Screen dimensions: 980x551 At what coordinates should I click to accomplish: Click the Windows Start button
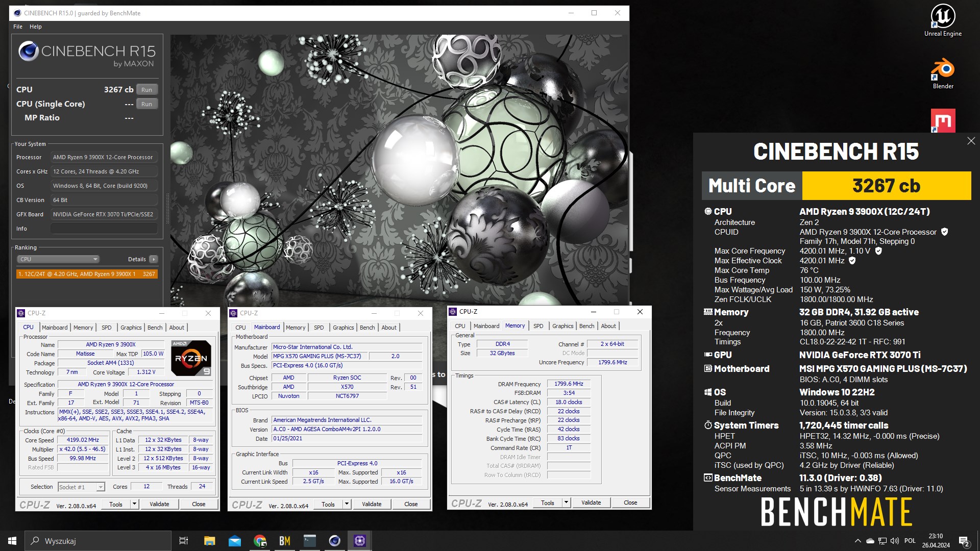click(x=12, y=541)
